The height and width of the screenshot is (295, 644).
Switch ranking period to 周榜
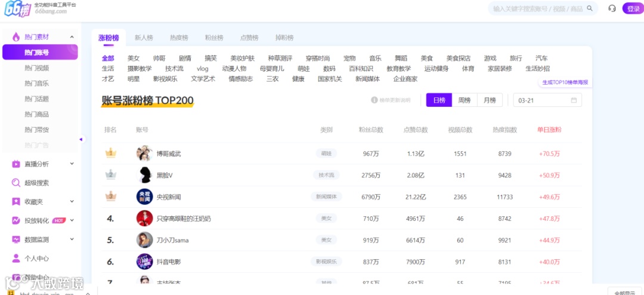point(465,100)
